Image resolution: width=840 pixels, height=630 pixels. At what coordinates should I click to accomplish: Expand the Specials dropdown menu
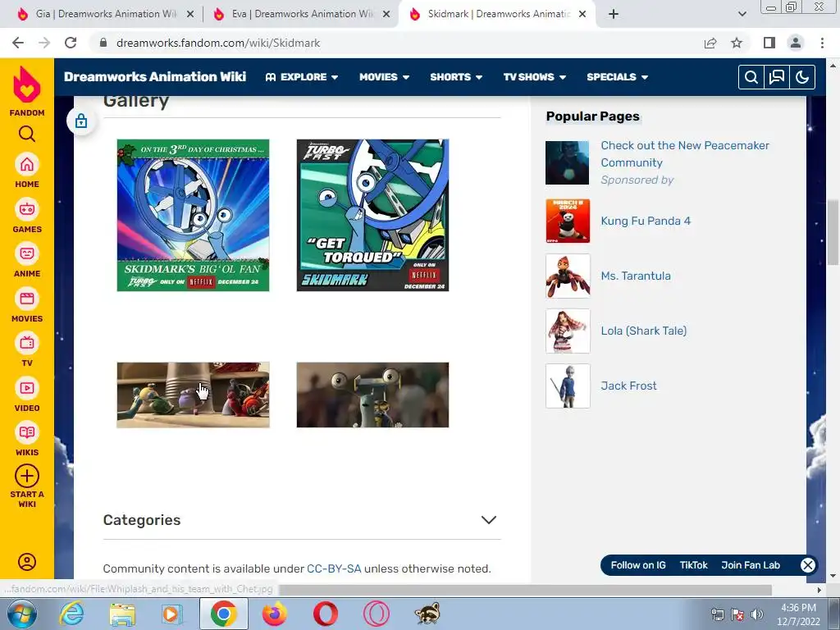(x=618, y=77)
